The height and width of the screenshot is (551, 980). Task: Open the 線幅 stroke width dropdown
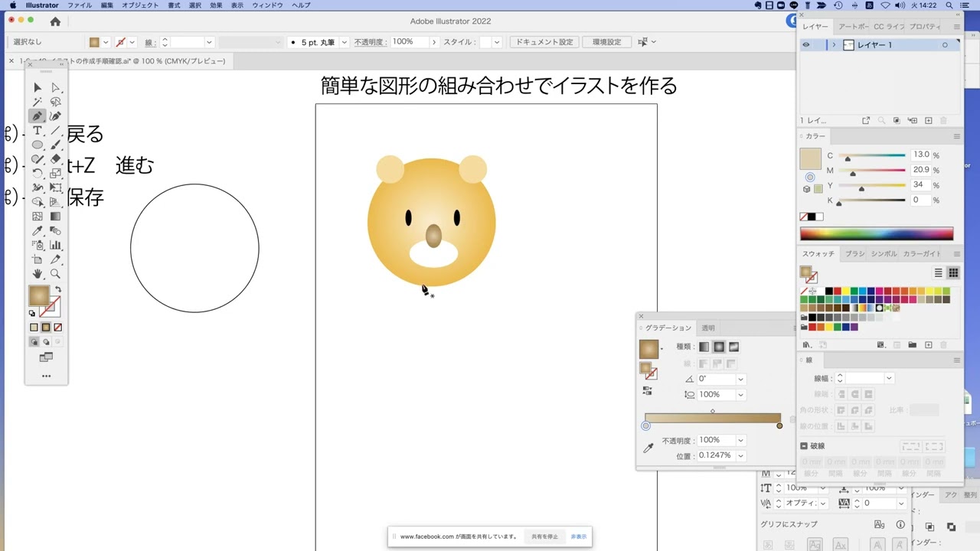[889, 378]
